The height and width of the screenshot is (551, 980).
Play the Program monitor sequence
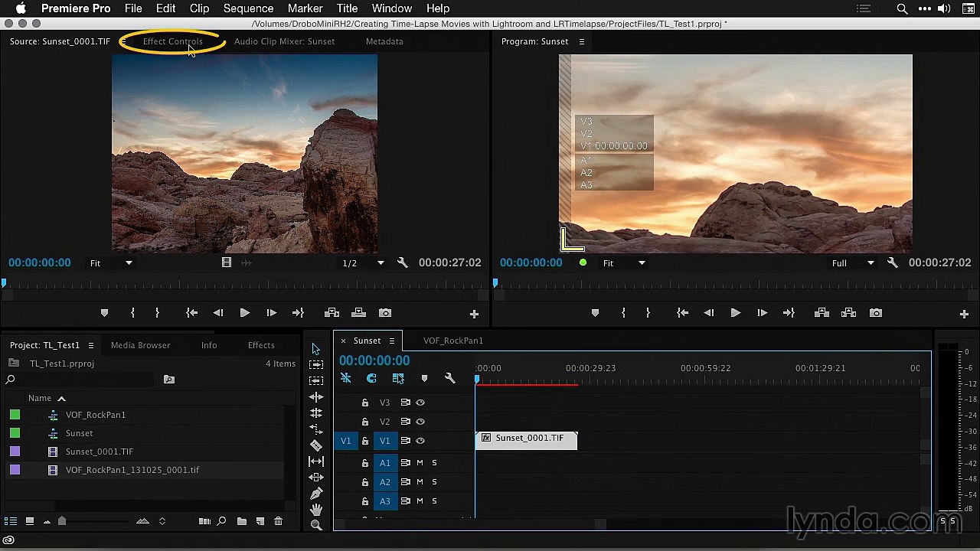click(x=735, y=313)
